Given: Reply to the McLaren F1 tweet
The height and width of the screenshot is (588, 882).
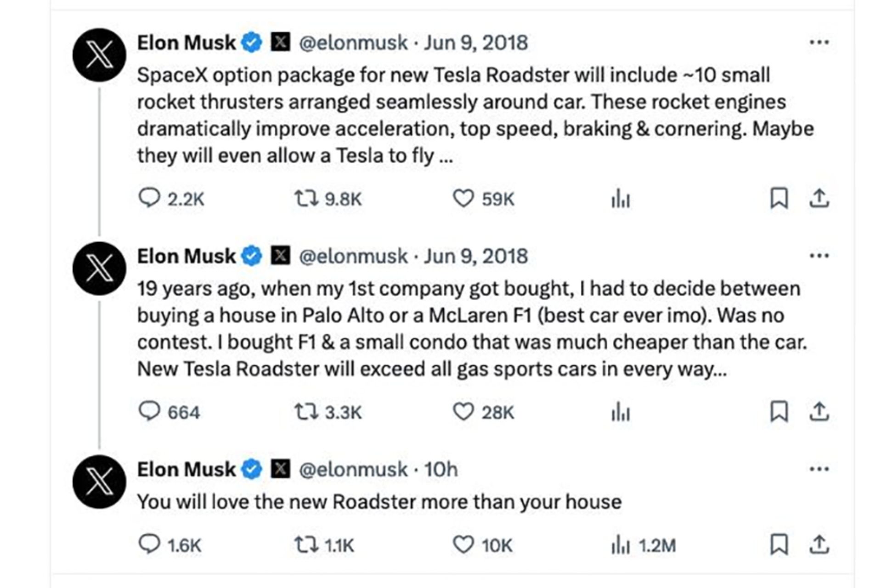Looking at the screenshot, I should tap(149, 412).
